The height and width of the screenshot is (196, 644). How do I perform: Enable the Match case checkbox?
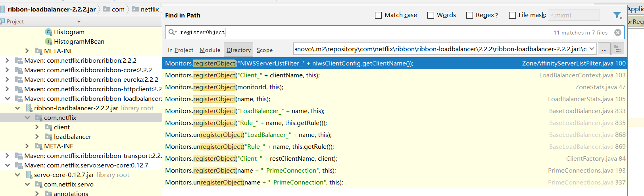tap(378, 15)
